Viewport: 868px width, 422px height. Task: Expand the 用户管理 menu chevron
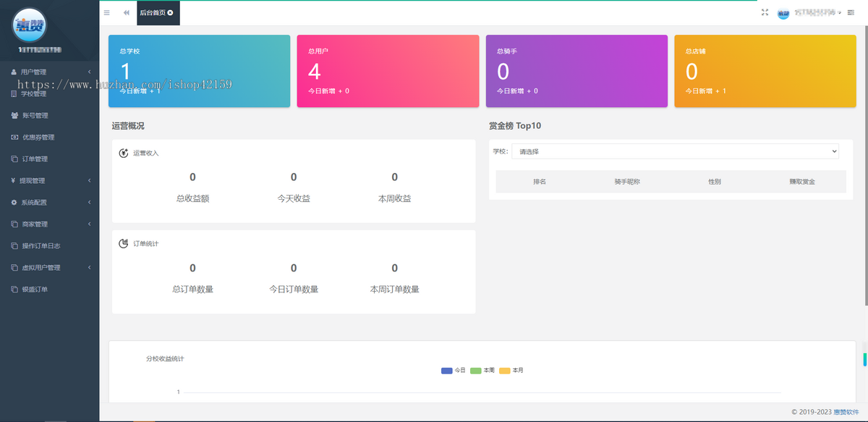(x=89, y=72)
